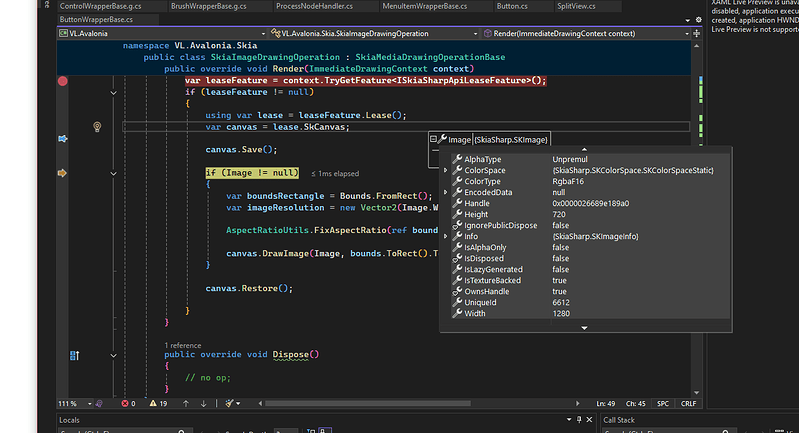
Task: Open the 111 % zoom level dropdown
Action: [x=90, y=403]
